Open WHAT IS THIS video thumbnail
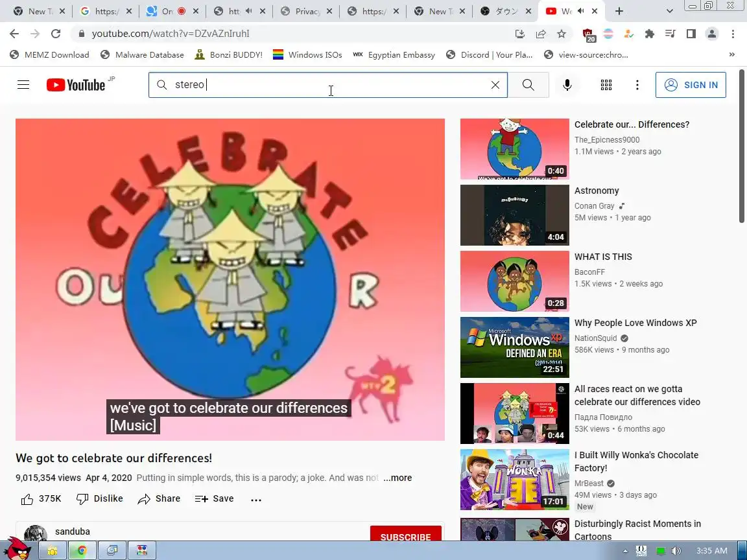747x560 pixels. point(514,281)
